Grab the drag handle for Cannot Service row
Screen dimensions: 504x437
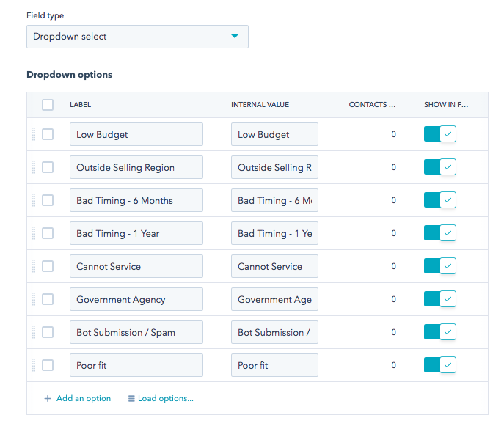[33, 266]
